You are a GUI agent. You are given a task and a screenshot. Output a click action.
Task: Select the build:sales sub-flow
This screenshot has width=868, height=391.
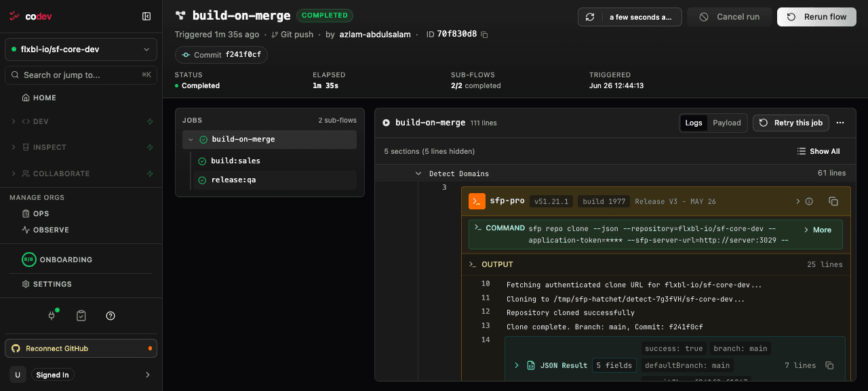pyautogui.click(x=273, y=161)
